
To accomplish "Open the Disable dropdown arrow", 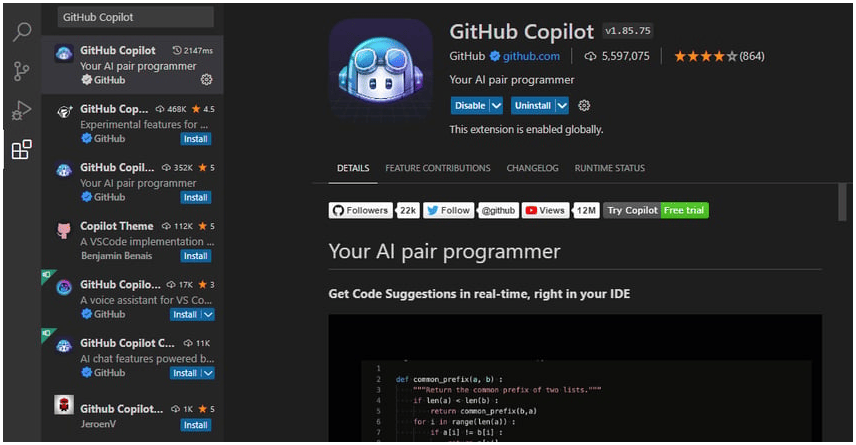I will click(496, 105).
